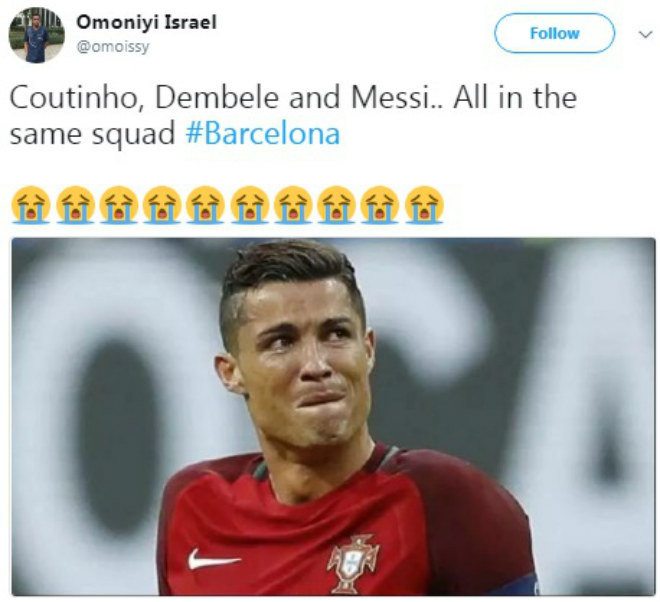660x602 pixels.
Task: Select the eighth crying emoji
Action: [x=337, y=205]
